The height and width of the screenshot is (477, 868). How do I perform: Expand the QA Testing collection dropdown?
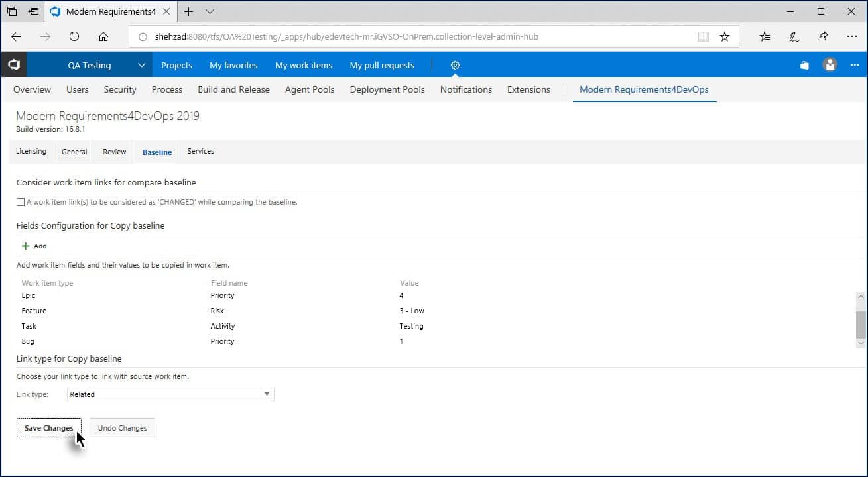(x=141, y=65)
